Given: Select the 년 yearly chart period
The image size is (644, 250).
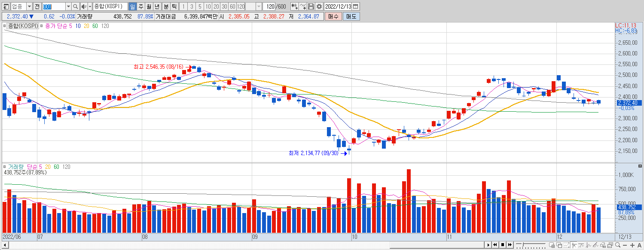Looking at the screenshot, I should point(157,6).
